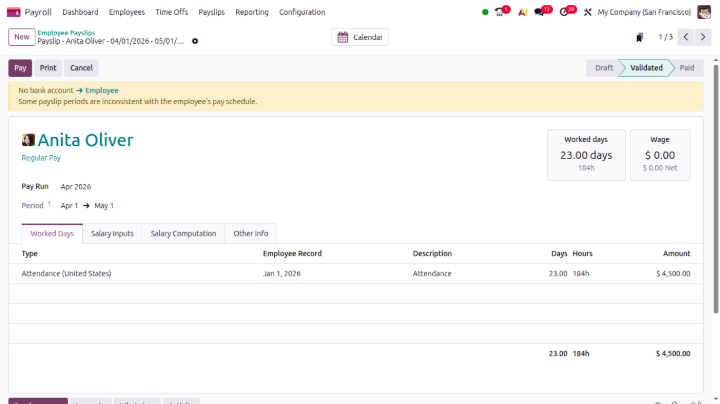
Task: Open the user avatar menu
Action: coord(703,12)
